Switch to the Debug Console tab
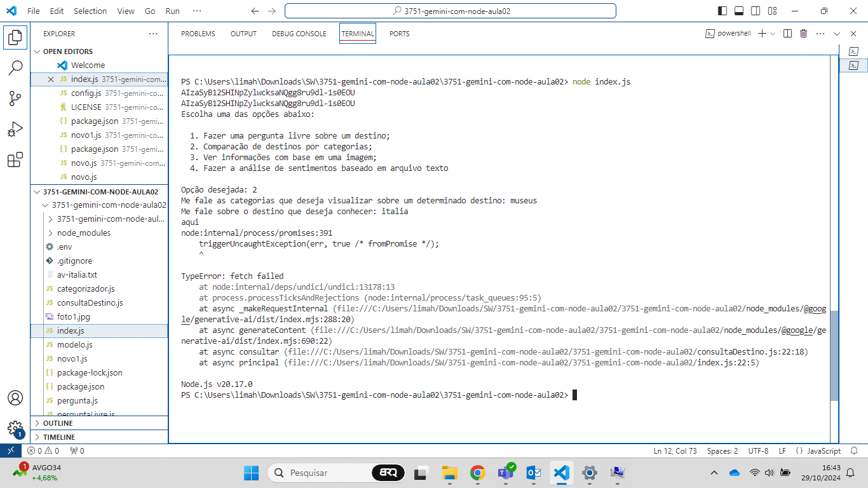Image resolution: width=868 pixels, height=488 pixels. (x=299, y=34)
